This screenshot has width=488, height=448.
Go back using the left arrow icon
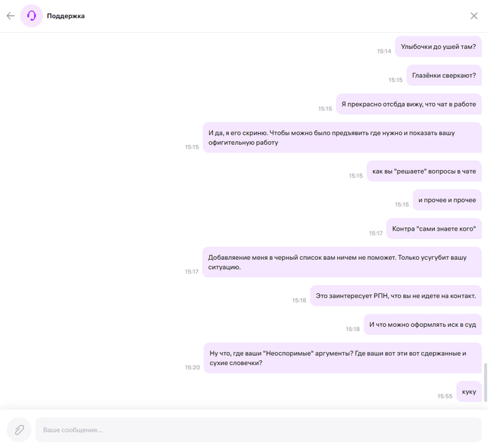(x=10, y=16)
